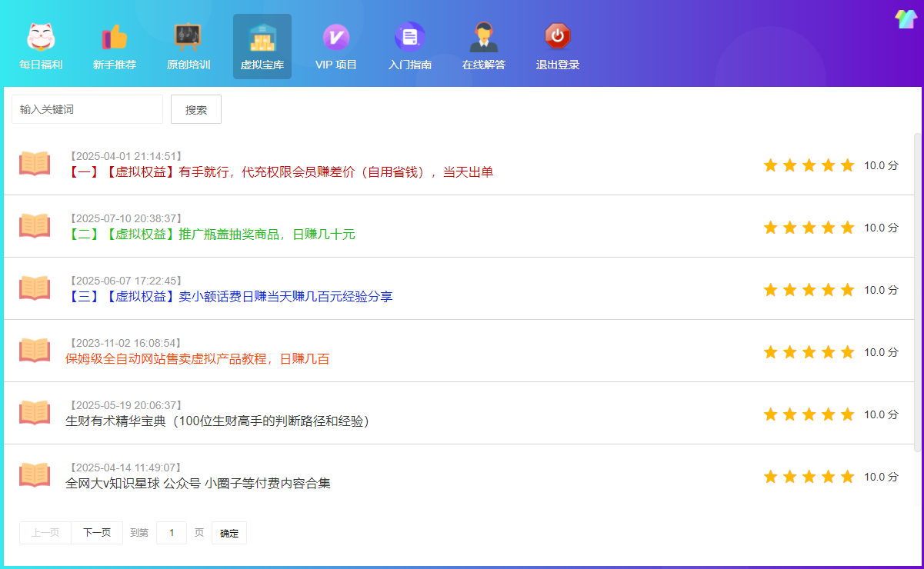Image resolution: width=924 pixels, height=569 pixels.
Task: Click the VIP 项目 purple icon
Action: coord(336,37)
